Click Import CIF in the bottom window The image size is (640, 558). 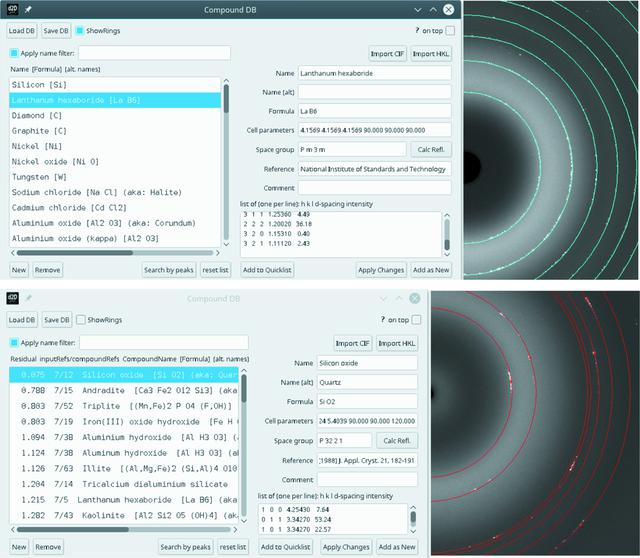[x=353, y=343]
